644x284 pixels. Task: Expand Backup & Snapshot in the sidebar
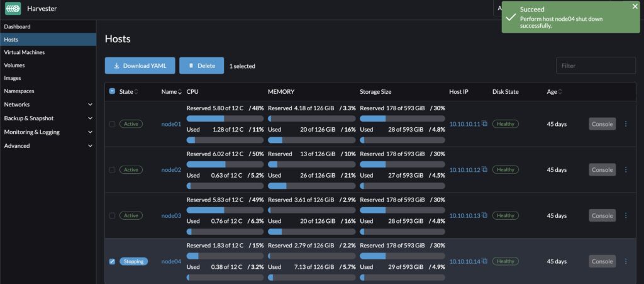coord(90,118)
